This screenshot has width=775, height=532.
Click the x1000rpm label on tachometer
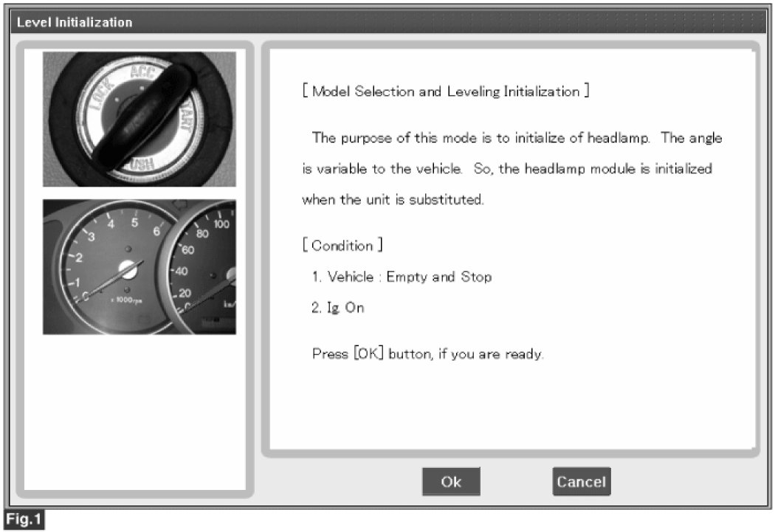123,300
